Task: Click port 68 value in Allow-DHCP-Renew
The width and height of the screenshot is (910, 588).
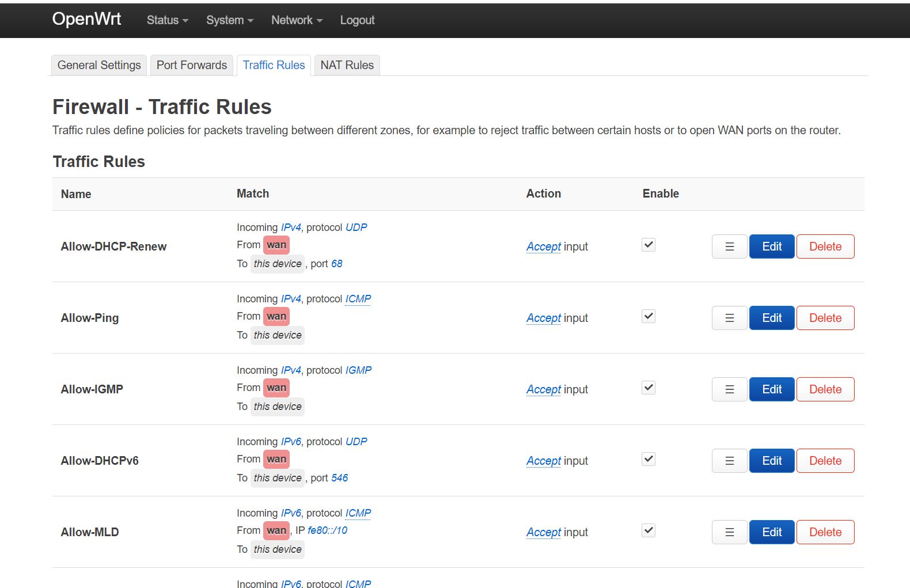Action: pos(336,264)
